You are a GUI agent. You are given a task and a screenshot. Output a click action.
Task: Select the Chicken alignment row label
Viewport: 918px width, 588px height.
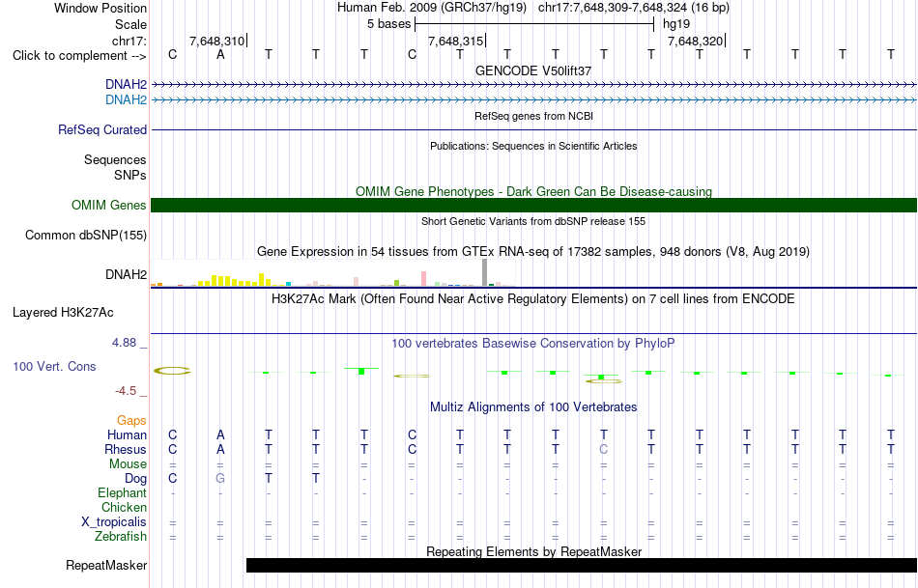[124, 508]
